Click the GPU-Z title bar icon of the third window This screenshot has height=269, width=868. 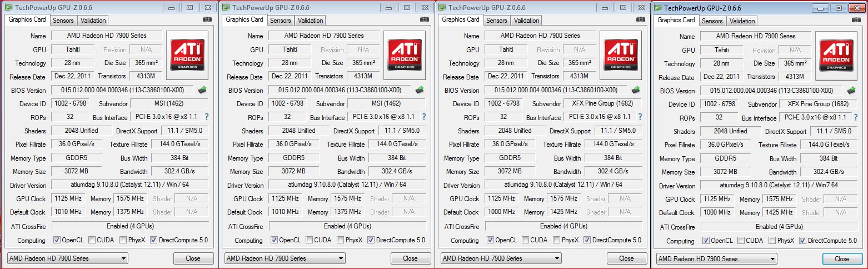[x=442, y=7]
